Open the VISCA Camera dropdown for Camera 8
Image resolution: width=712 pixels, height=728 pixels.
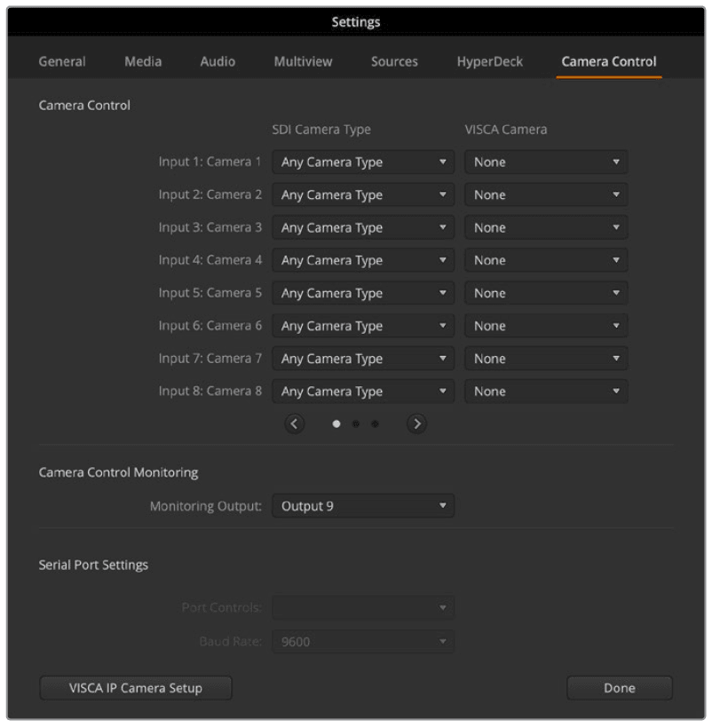click(x=545, y=391)
